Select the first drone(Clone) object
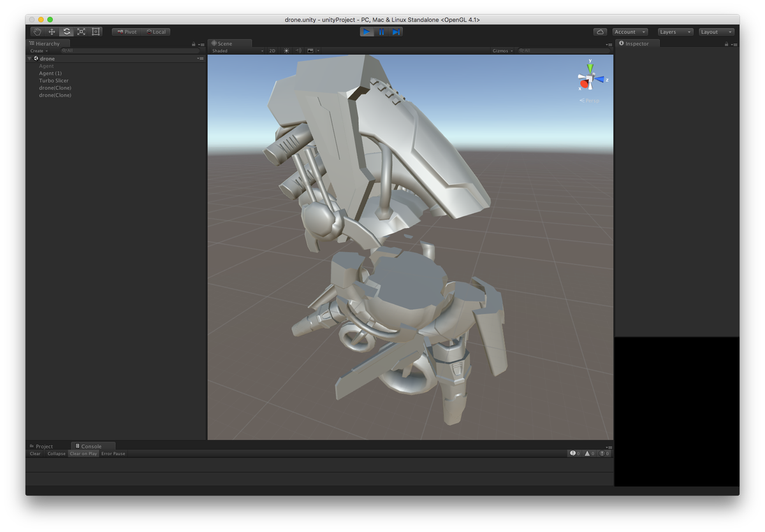765x532 pixels. [x=55, y=88]
